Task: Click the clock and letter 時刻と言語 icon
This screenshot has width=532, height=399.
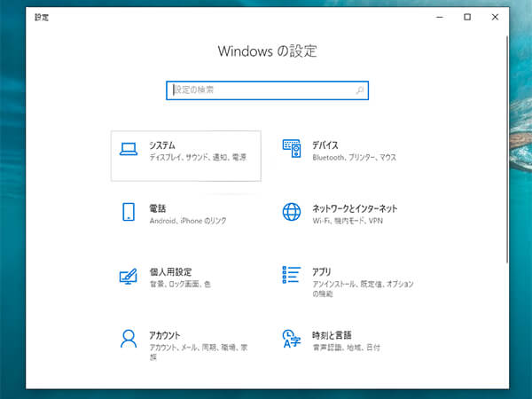Action: pos(292,339)
